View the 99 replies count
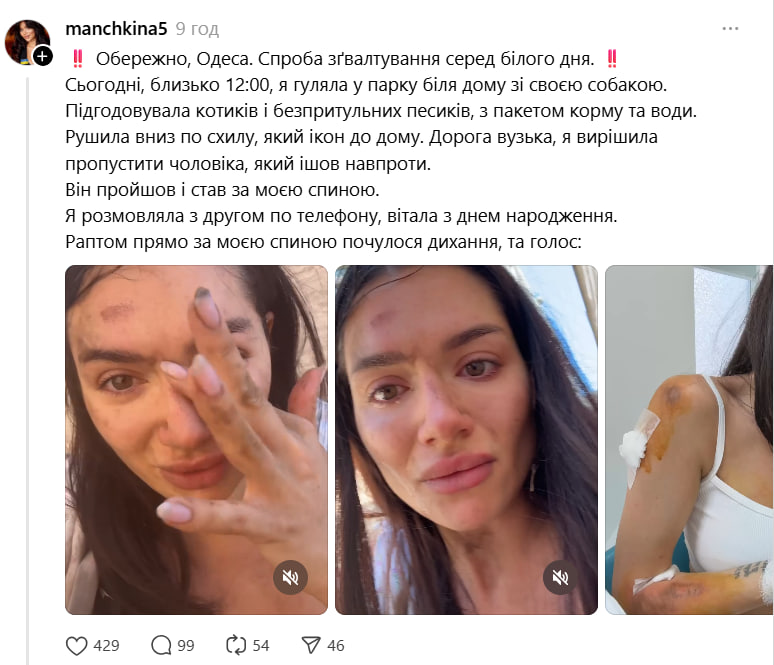This screenshot has width=774, height=665. coord(186,646)
